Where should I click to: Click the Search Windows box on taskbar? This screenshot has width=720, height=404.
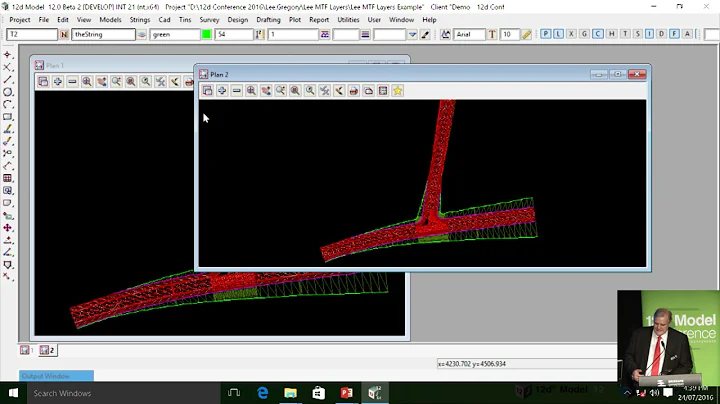123,393
